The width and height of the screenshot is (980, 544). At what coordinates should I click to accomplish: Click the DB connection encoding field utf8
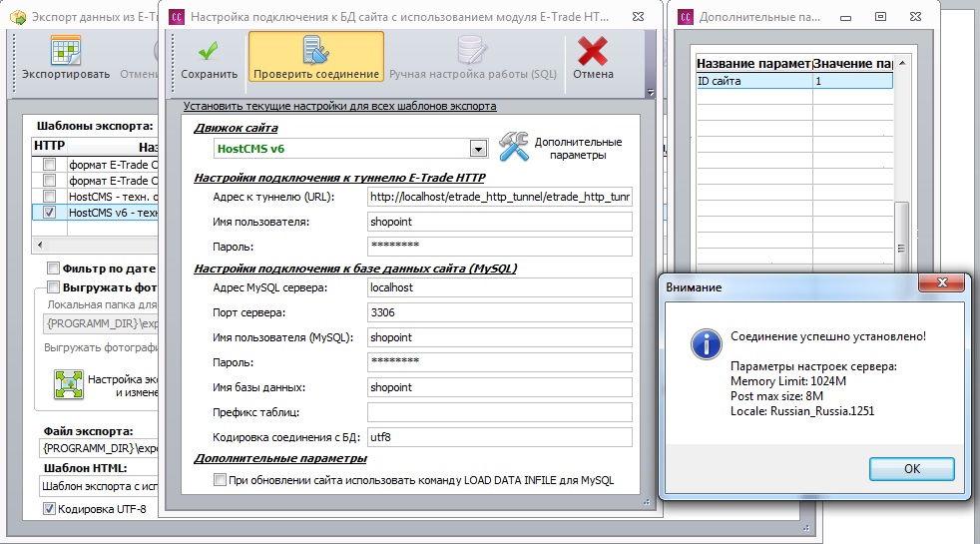pyautogui.click(x=500, y=438)
